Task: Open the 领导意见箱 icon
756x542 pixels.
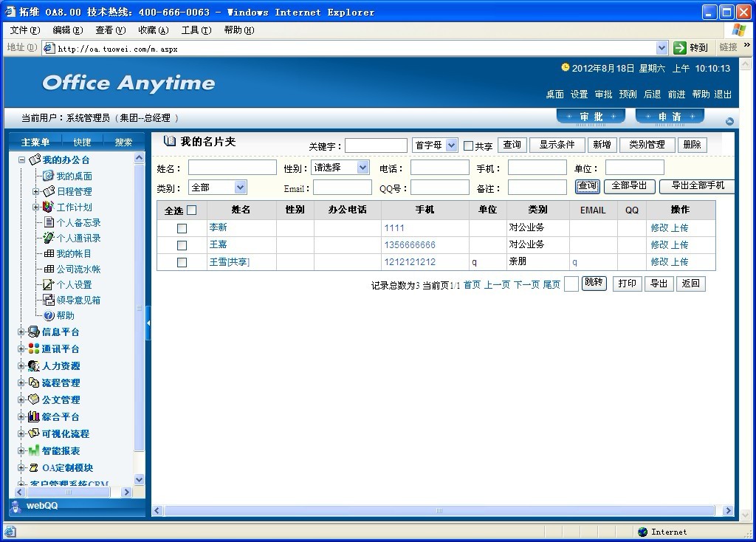Action: tap(49, 300)
